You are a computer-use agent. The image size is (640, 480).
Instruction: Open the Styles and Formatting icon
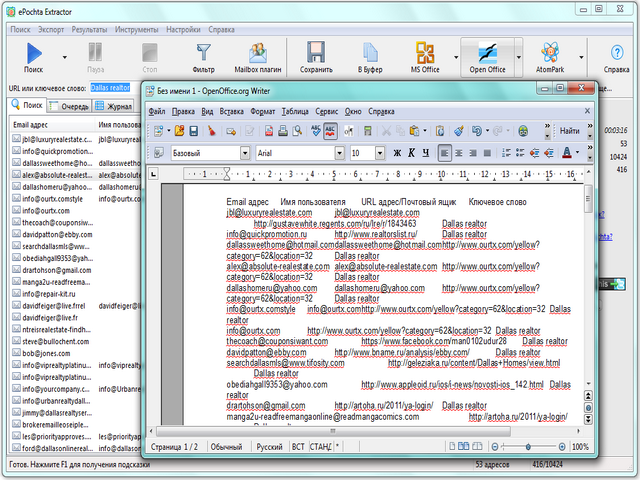159,153
